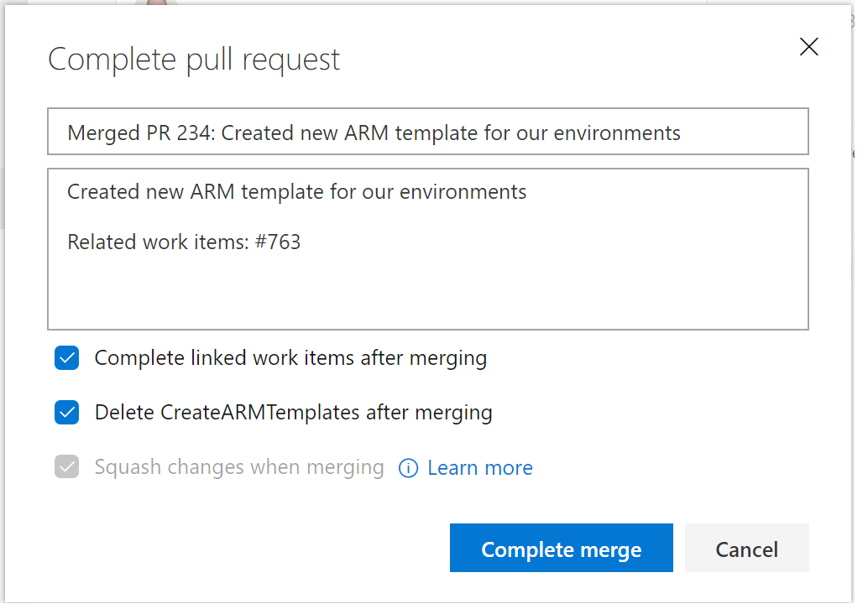Toggle the Delete CreateARMTemplates checkbox
The width and height of the screenshot is (868, 609).
pos(67,413)
